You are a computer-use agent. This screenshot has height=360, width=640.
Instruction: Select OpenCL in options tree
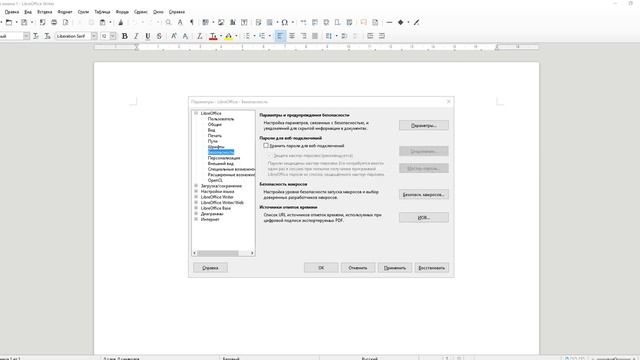click(x=215, y=180)
